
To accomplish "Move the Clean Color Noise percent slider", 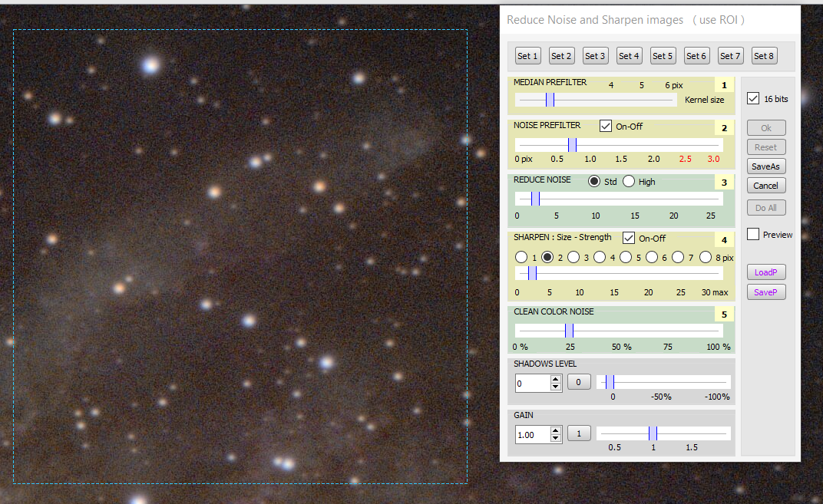I will [x=619, y=331].
